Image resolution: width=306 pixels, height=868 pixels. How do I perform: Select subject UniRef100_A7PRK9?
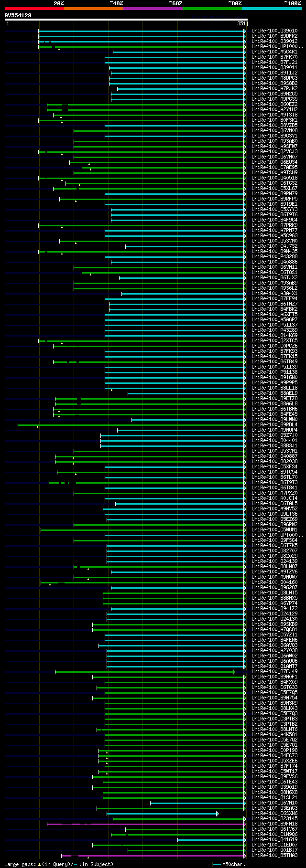pos(274,225)
